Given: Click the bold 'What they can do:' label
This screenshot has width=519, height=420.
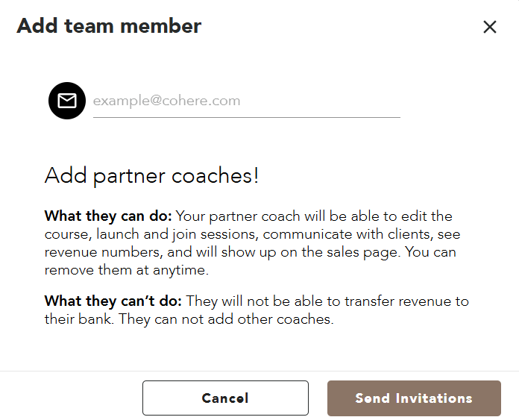Looking at the screenshot, I should [x=108, y=216].
